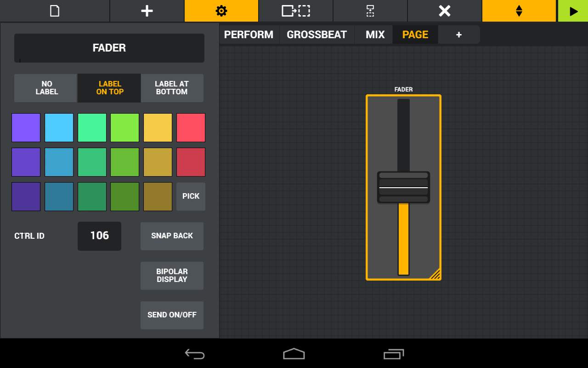Toggle the Snap Back option

point(172,236)
